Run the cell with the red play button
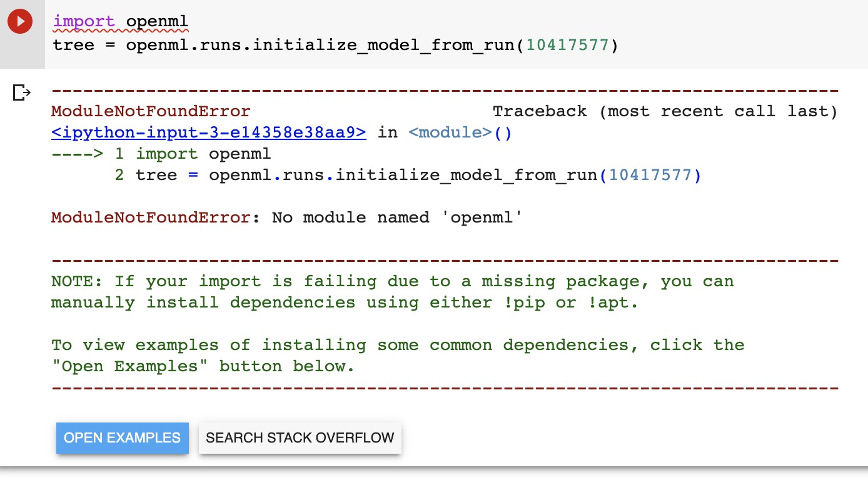The image size is (868, 480). (x=20, y=22)
